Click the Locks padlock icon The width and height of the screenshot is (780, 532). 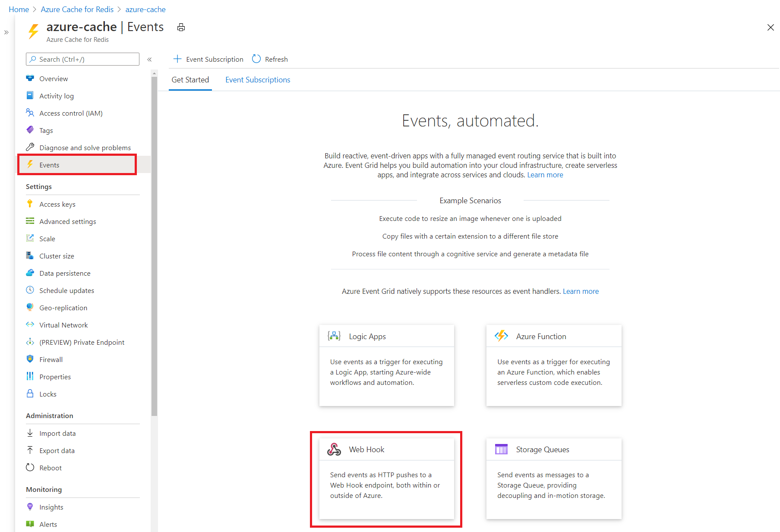coord(30,393)
